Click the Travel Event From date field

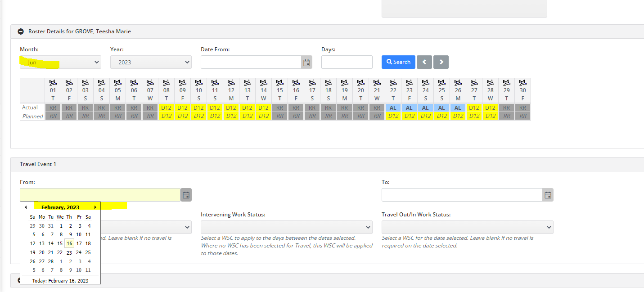coord(100,195)
